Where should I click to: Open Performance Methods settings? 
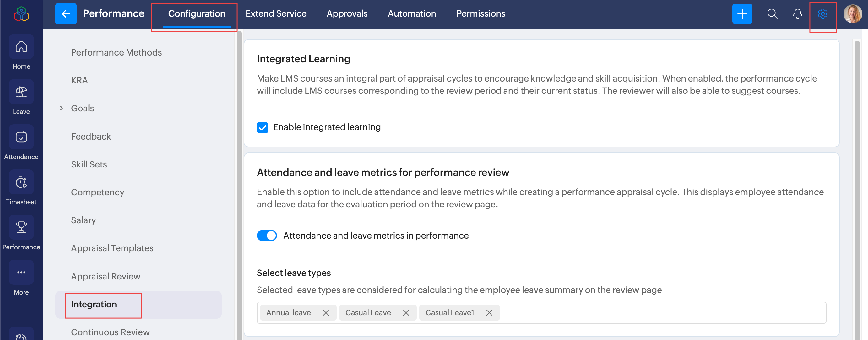tap(116, 52)
